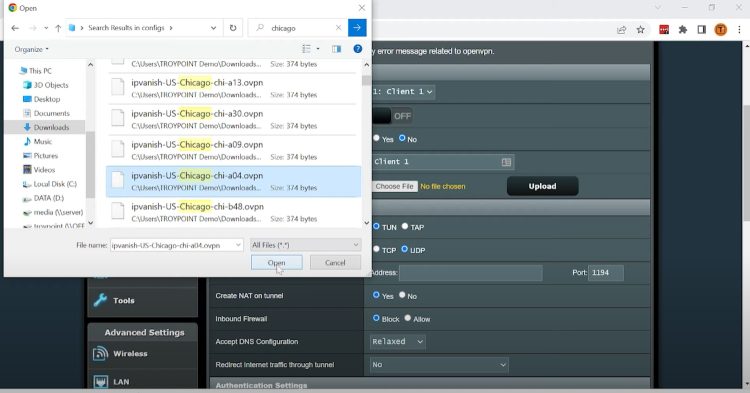Screen dimensions: 750x393
Task: Click the Open button
Action: (x=276, y=262)
